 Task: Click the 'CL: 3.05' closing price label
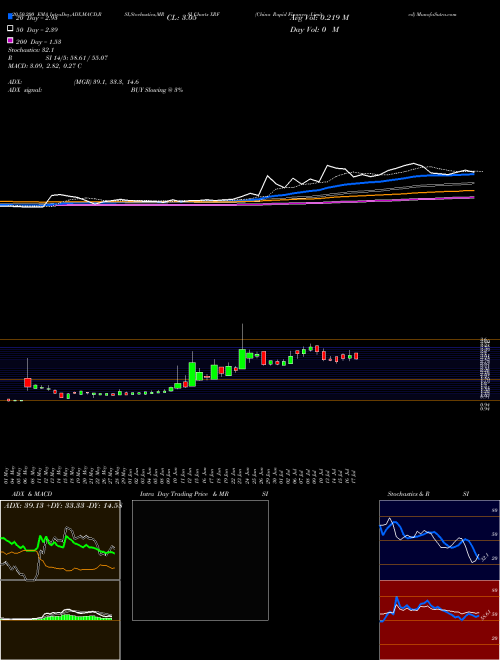[181, 18]
